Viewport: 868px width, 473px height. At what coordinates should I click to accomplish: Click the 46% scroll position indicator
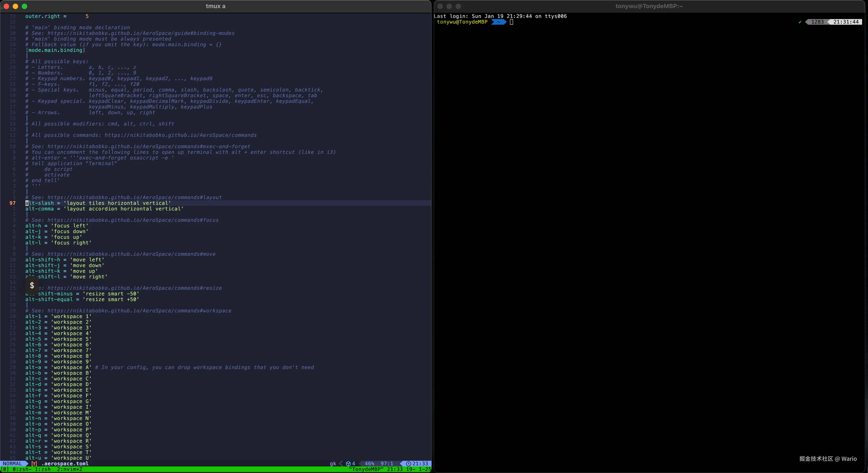pos(369,463)
